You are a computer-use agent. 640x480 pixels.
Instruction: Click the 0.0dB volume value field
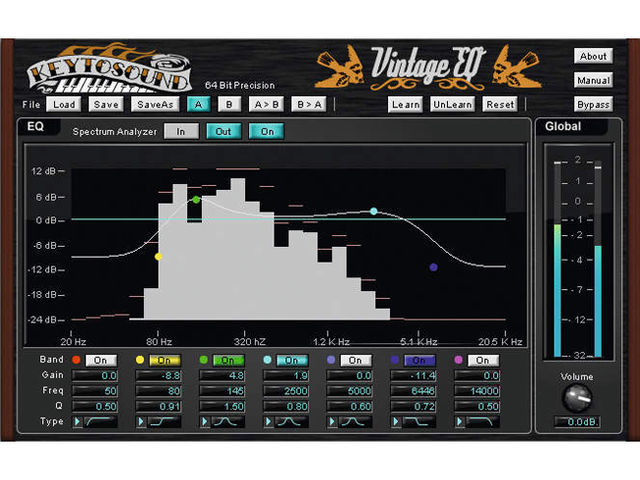click(x=577, y=422)
